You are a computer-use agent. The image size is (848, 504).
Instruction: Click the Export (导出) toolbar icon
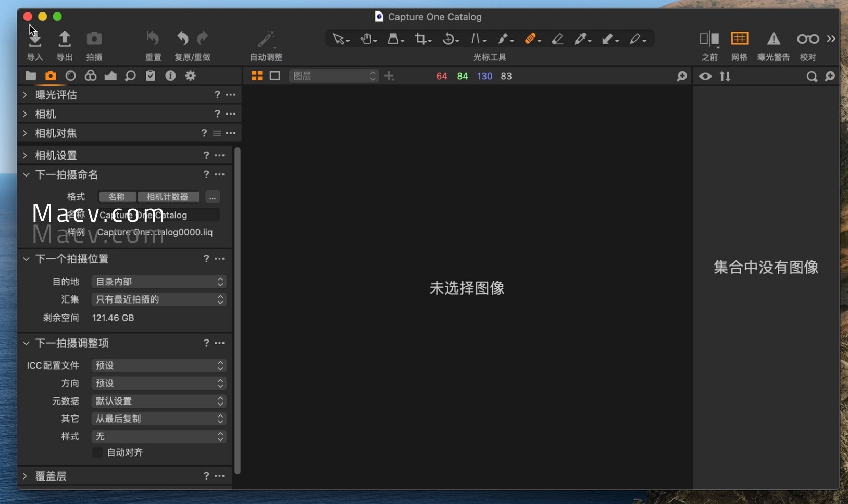(64, 39)
